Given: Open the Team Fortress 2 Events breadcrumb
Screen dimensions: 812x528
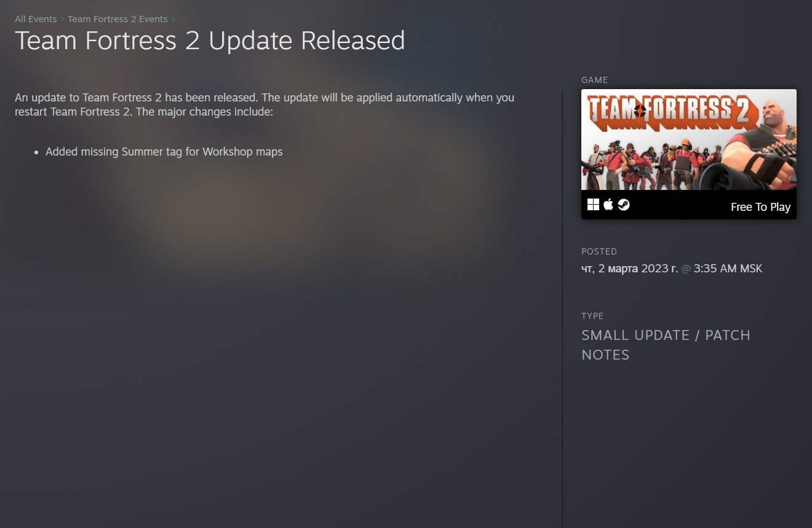Looking at the screenshot, I should click(117, 19).
